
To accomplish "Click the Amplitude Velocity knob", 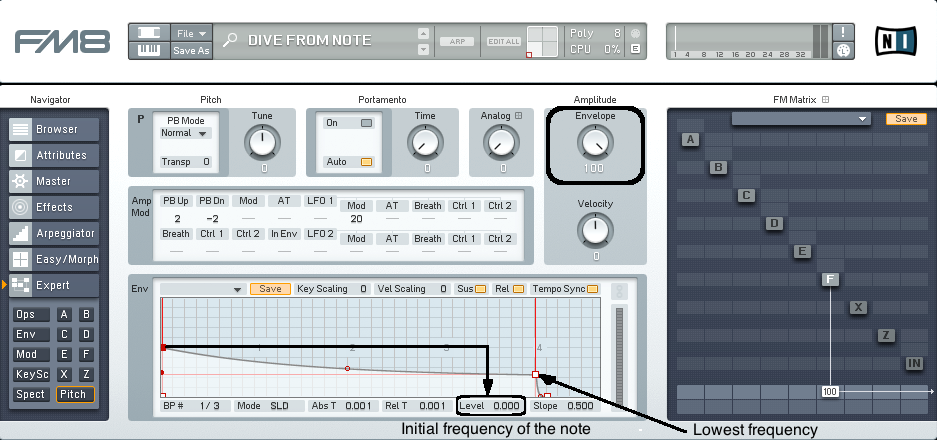I will 595,230.
